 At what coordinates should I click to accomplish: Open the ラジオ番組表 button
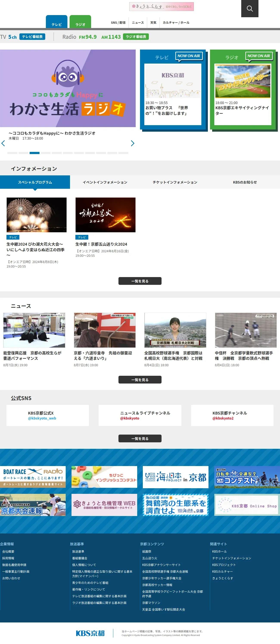click(136, 37)
